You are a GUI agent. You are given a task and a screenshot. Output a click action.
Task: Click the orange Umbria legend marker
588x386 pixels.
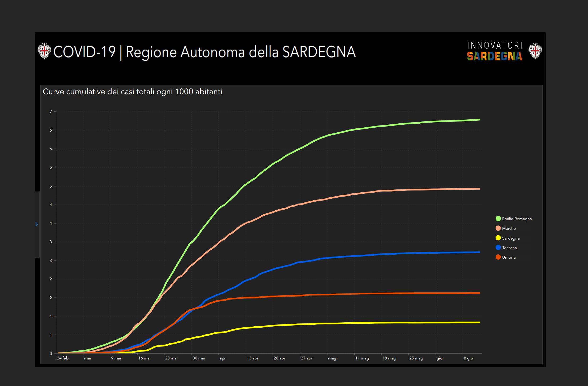pos(498,257)
